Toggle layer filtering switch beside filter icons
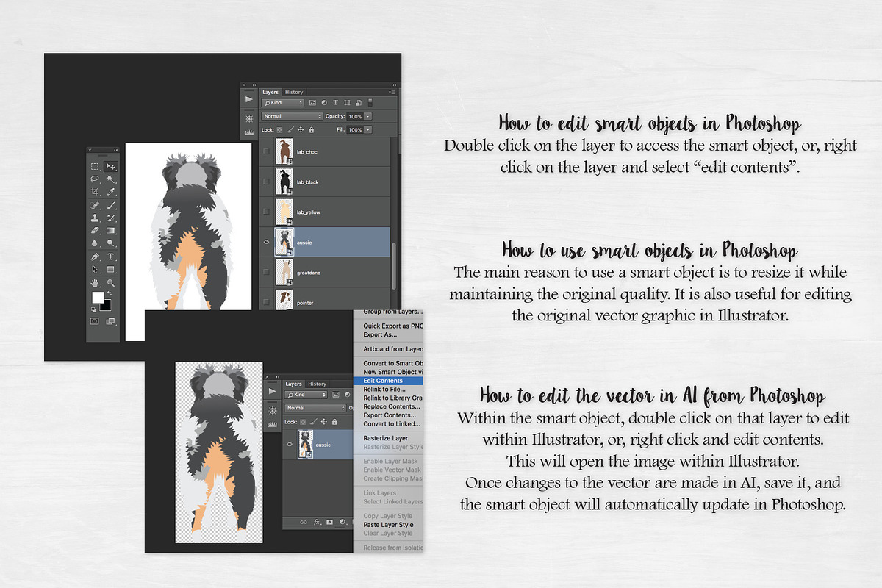 (x=370, y=102)
